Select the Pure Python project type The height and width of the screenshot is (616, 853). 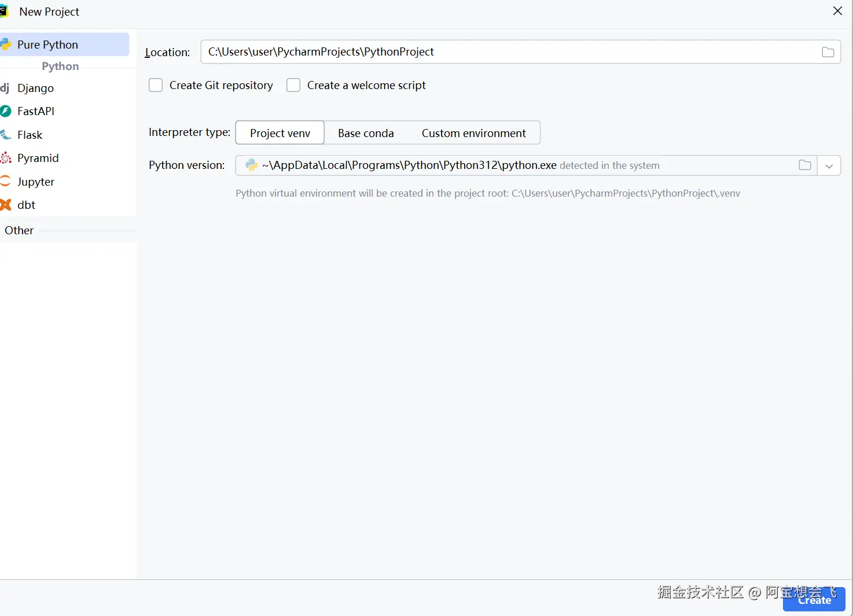[64, 45]
